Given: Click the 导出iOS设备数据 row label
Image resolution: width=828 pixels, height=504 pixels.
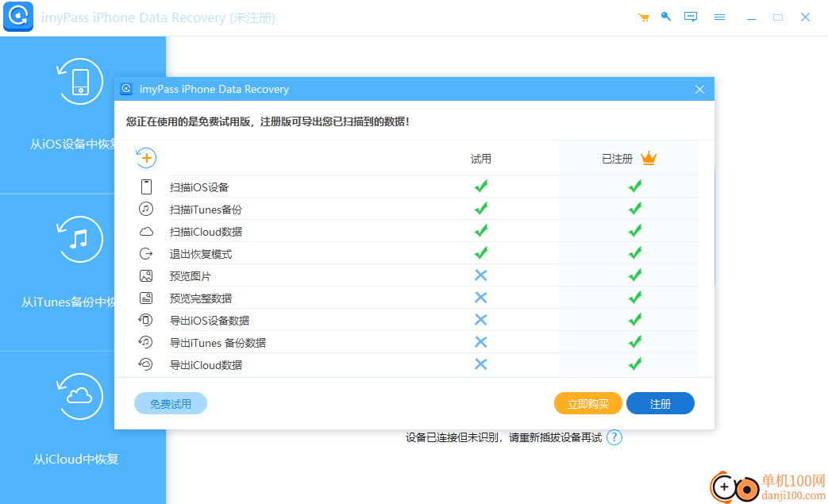Looking at the screenshot, I should click(x=210, y=321).
